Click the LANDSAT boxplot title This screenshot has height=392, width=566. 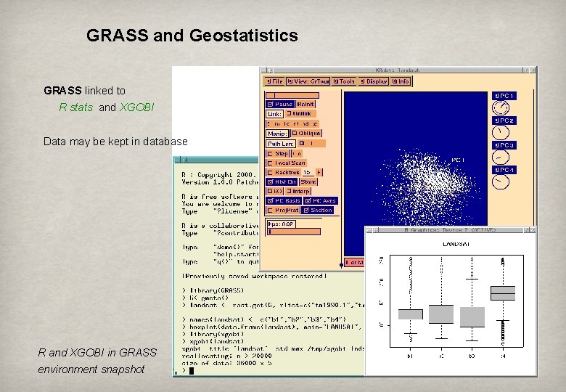pos(456,245)
